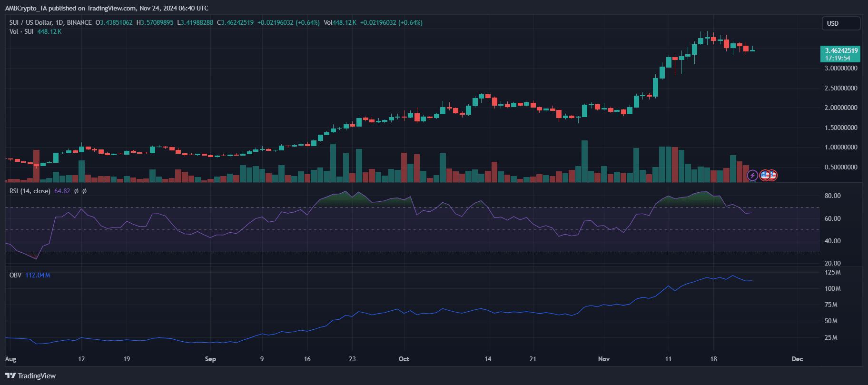Click the Aug label on the time axis

click(x=10, y=359)
